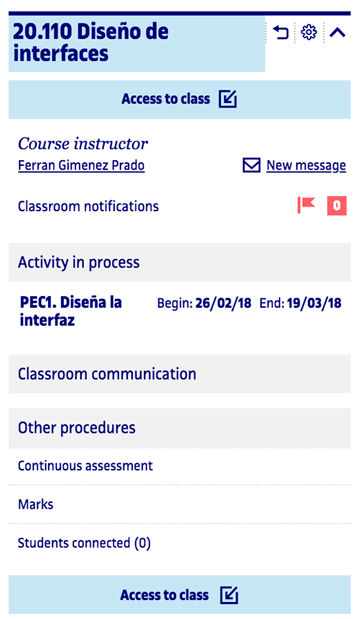This screenshot has height=619, width=360.
Task: Open the settings gear icon
Action: [x=309, y=32]
